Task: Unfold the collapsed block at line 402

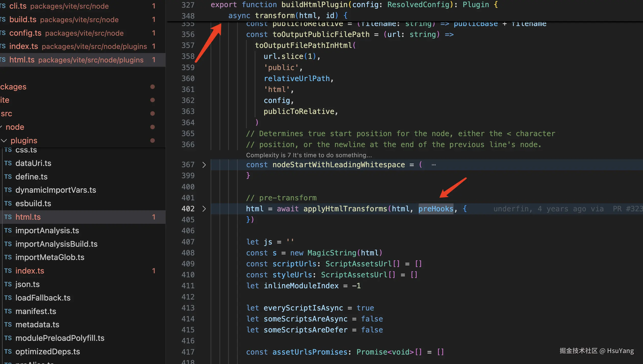Action: click(204, 209)
